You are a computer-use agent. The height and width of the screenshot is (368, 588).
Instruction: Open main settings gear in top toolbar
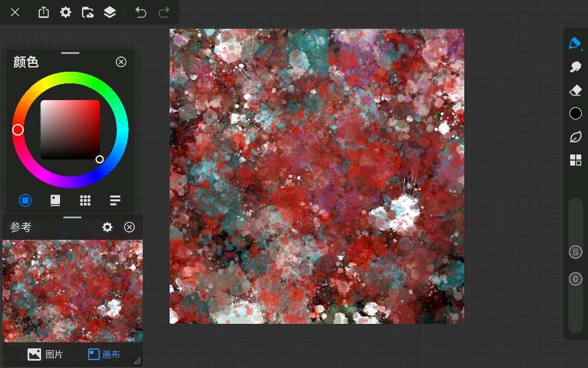[66, 12]
